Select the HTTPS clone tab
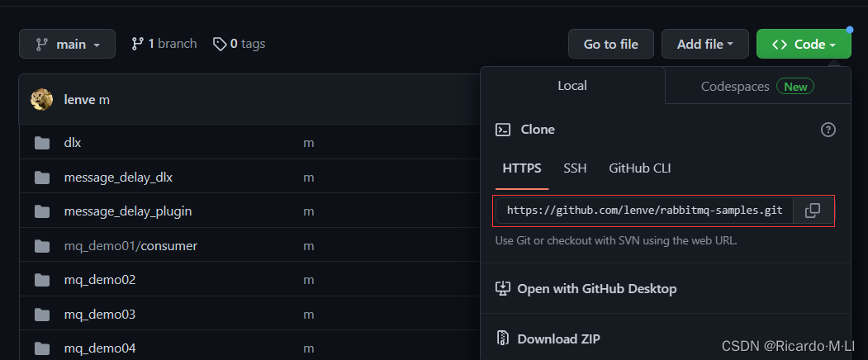 coord(521,168)
